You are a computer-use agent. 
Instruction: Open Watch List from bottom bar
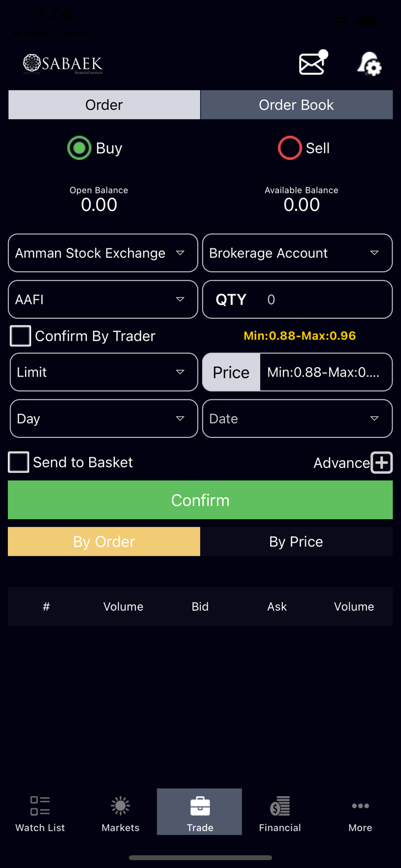[40, 813]
